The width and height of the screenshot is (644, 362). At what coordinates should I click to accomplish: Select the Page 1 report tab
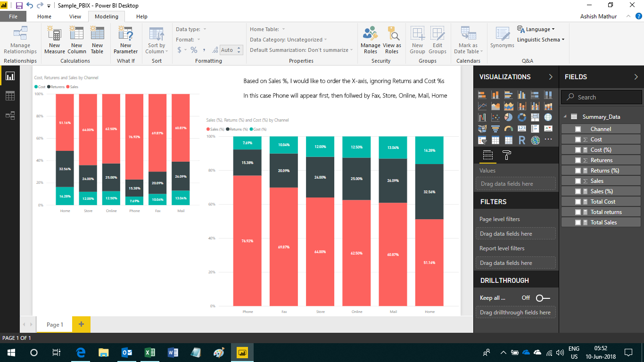click(55, 324)
